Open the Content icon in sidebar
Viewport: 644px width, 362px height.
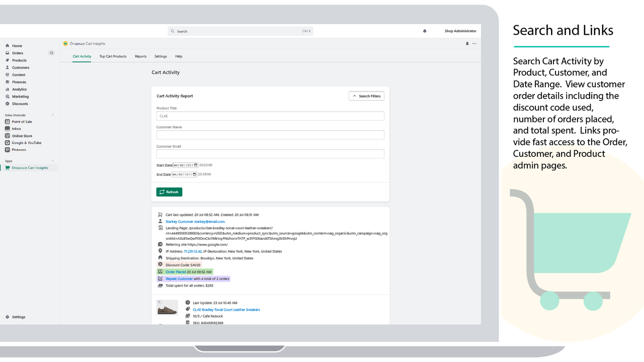tap(8, 75)
